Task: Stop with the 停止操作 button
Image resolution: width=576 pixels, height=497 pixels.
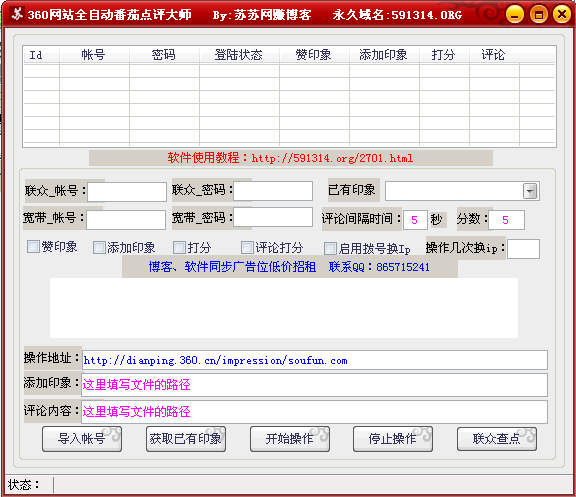Action: 393,439
